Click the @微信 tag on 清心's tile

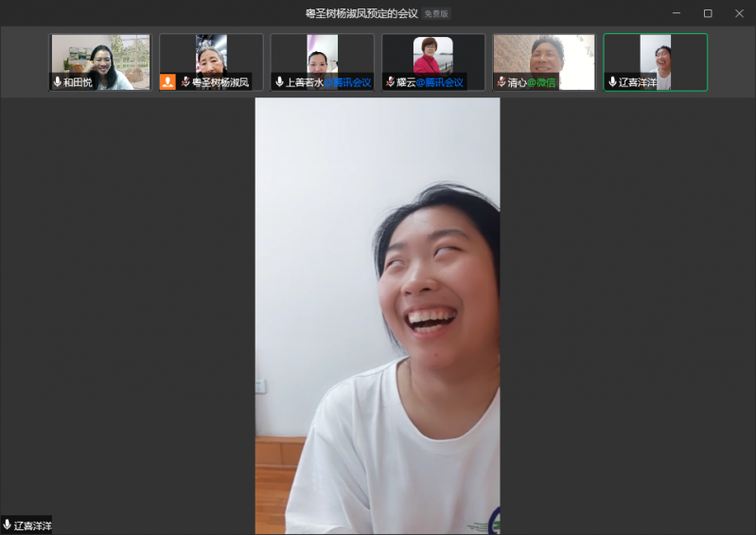(541, 82)
